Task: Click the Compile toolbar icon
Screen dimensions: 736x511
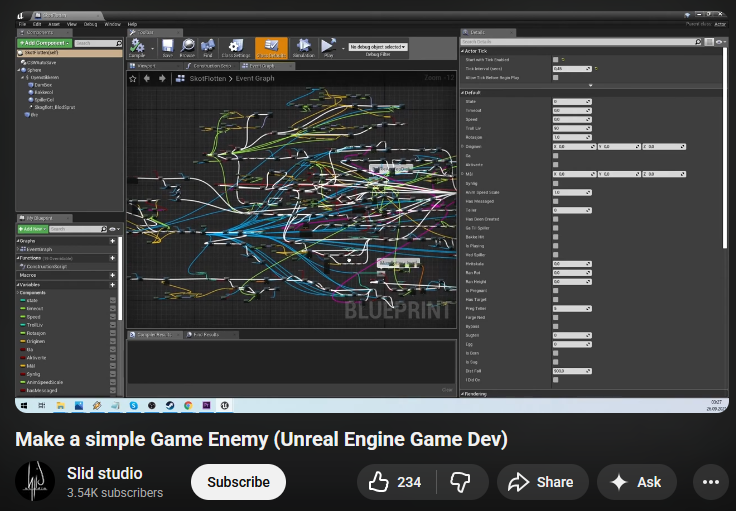Action: pos(137,47)
